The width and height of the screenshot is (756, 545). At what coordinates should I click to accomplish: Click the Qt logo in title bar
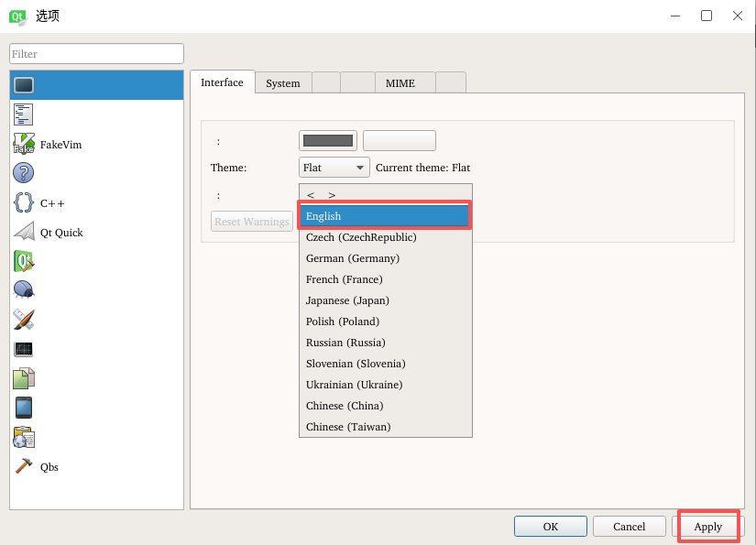(17, 16)
